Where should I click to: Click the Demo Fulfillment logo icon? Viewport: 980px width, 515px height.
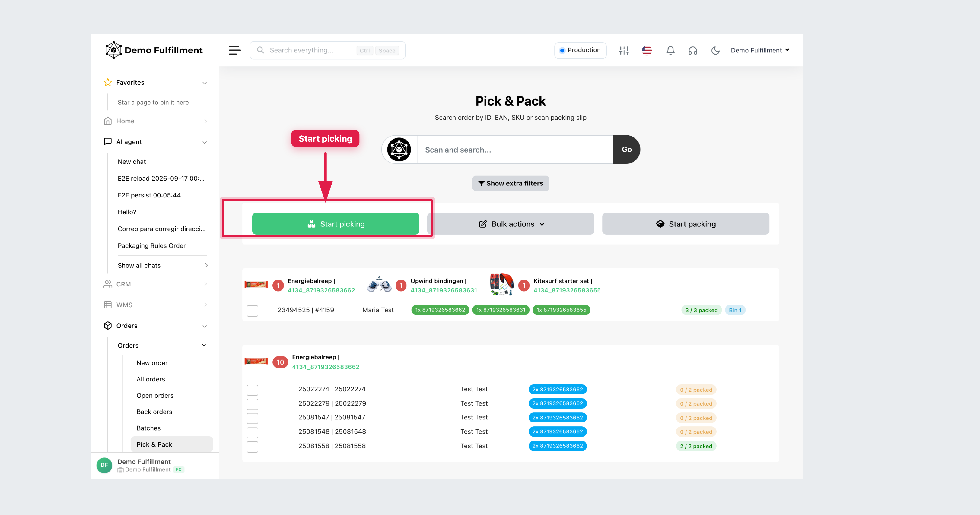point(113,50)
